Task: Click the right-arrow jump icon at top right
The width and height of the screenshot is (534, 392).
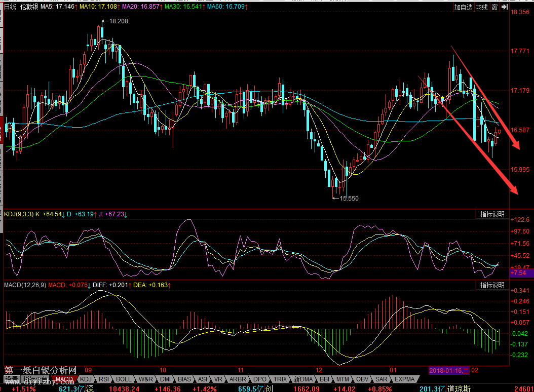Action: (505, 7)
